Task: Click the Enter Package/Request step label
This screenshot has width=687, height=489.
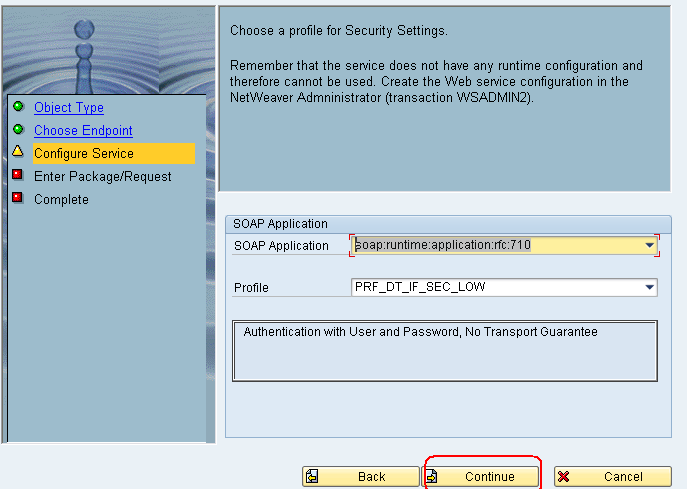Action: pos(103,176)
